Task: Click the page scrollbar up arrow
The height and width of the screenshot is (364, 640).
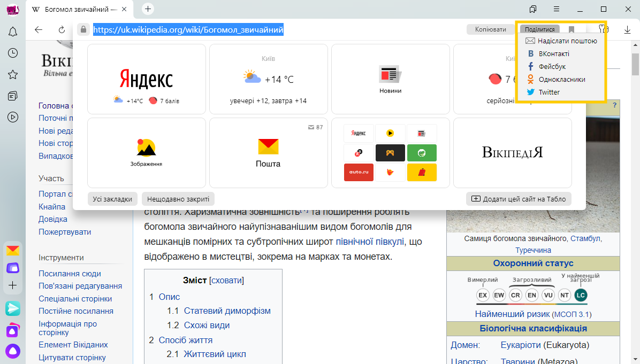Action: [636, 44]
